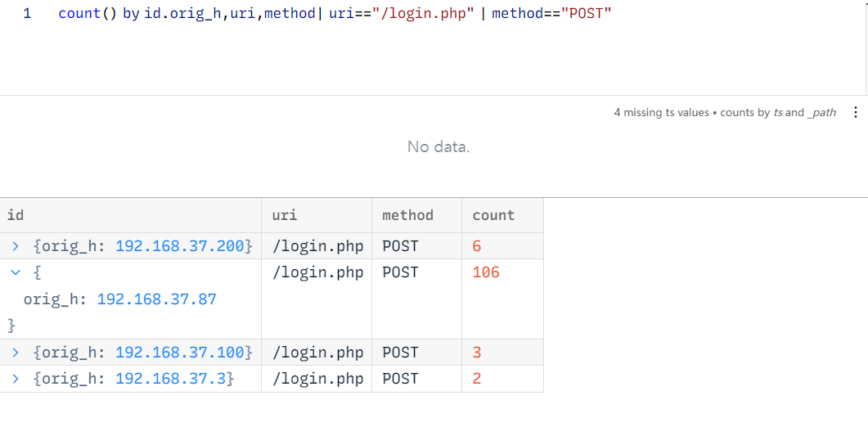
Task: Expand the 192.168.37.100 record row
Action: (15, 353)
